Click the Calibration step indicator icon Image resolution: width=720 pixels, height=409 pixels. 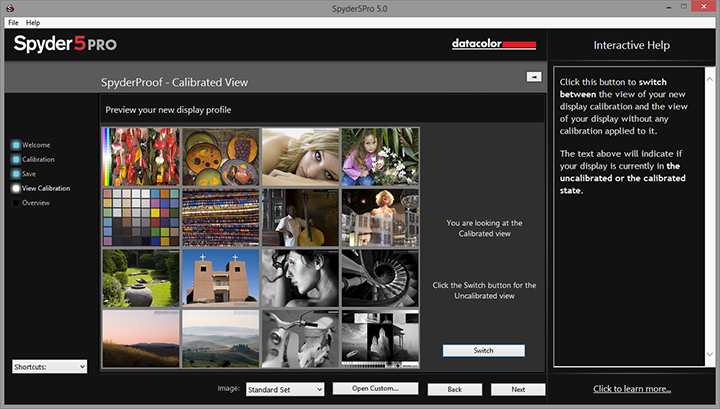click(16, 159)
